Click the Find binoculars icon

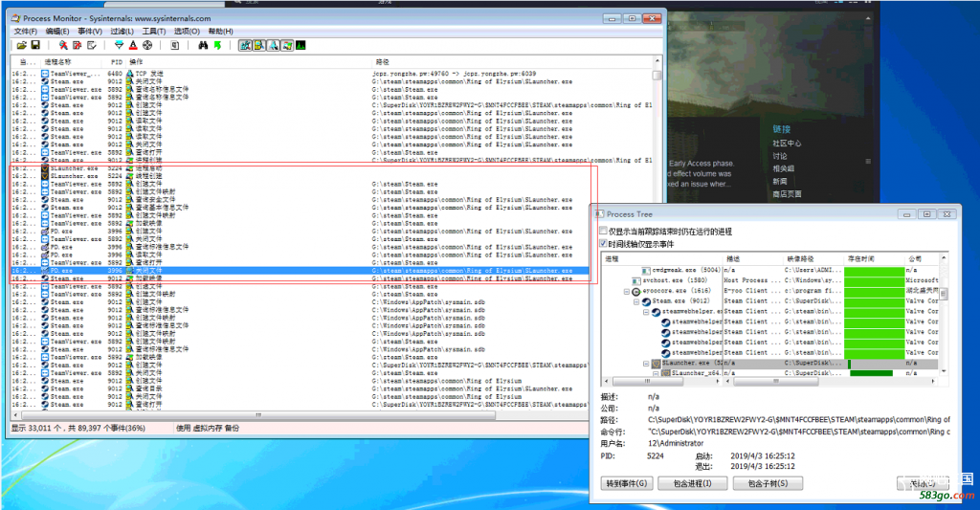point(203,46)
